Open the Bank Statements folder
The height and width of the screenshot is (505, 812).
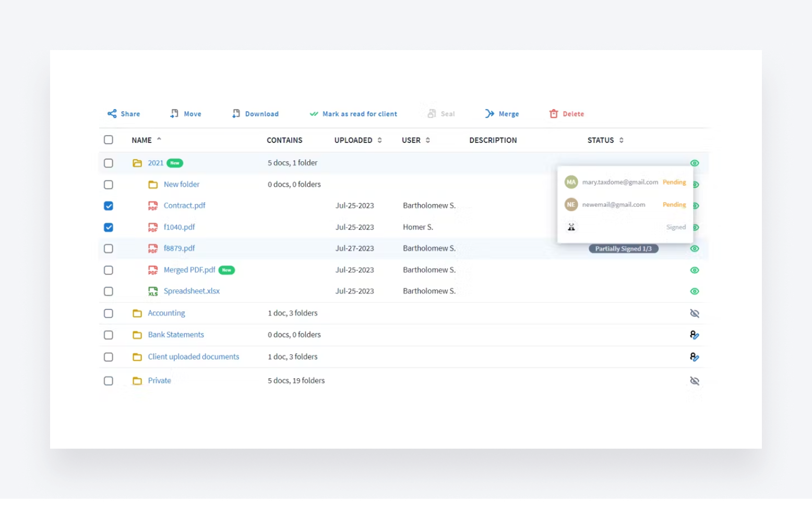tap(176, 334)
